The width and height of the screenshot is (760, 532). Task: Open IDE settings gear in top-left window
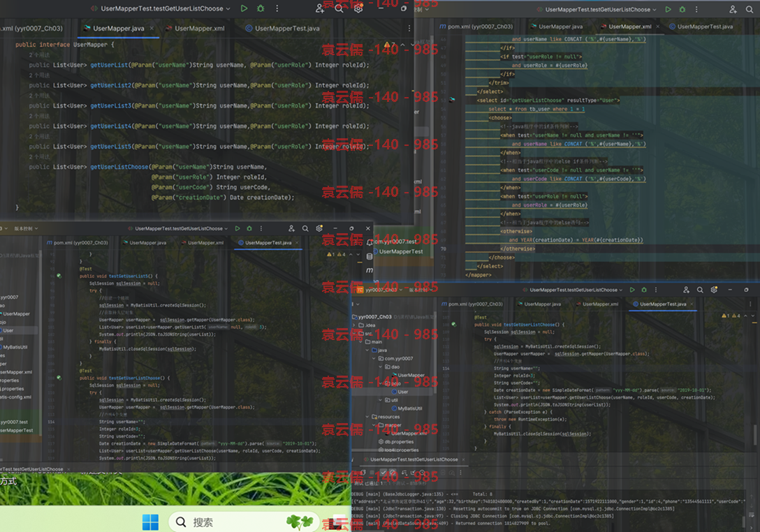click(358, 8)
